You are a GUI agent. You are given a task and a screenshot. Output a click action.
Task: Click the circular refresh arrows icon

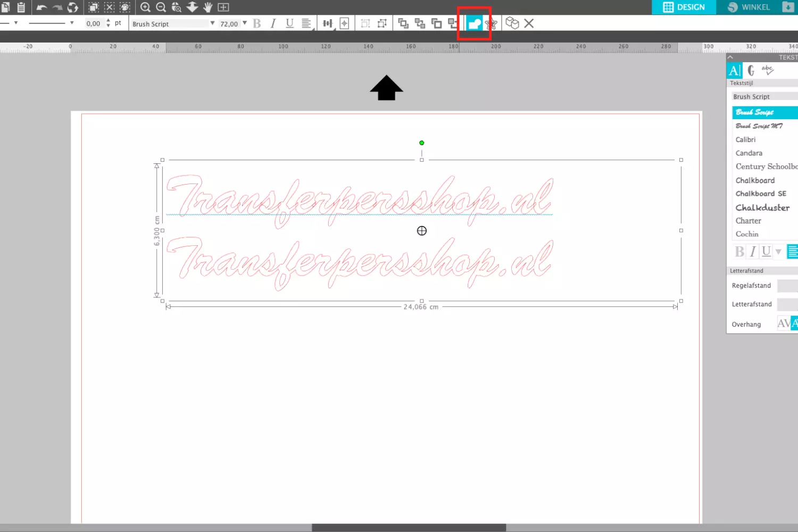coord(72,7)
